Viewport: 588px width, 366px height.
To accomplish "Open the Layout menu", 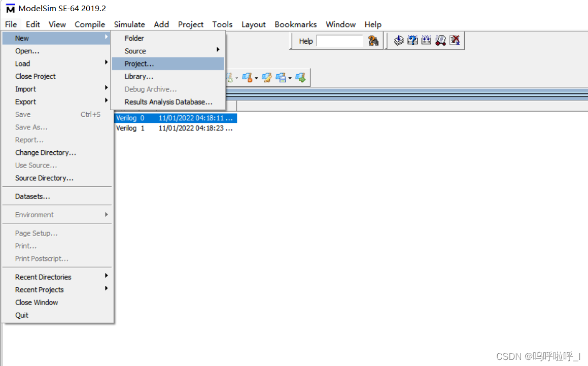I will pyautogui.click(x=254, y=24).
